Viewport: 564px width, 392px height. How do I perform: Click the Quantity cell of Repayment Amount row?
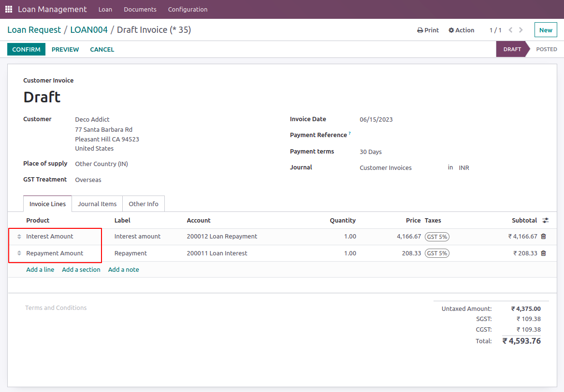click(350, 253)
